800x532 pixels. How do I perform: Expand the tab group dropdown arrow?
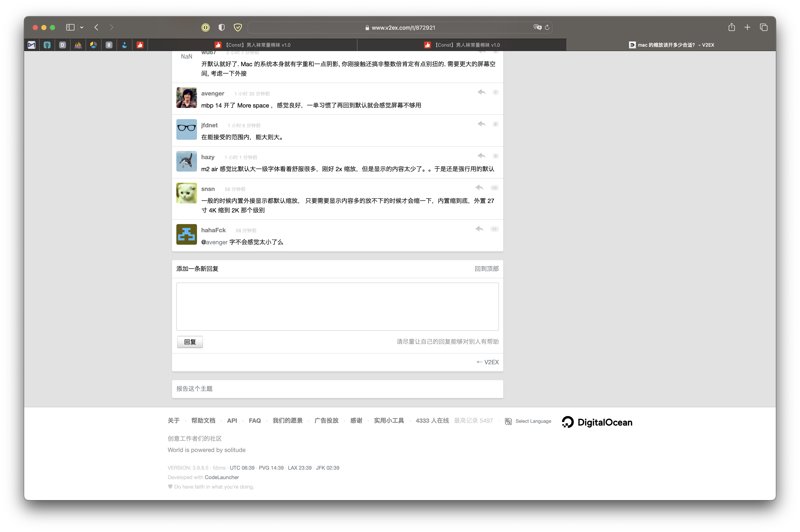point(82,28)
